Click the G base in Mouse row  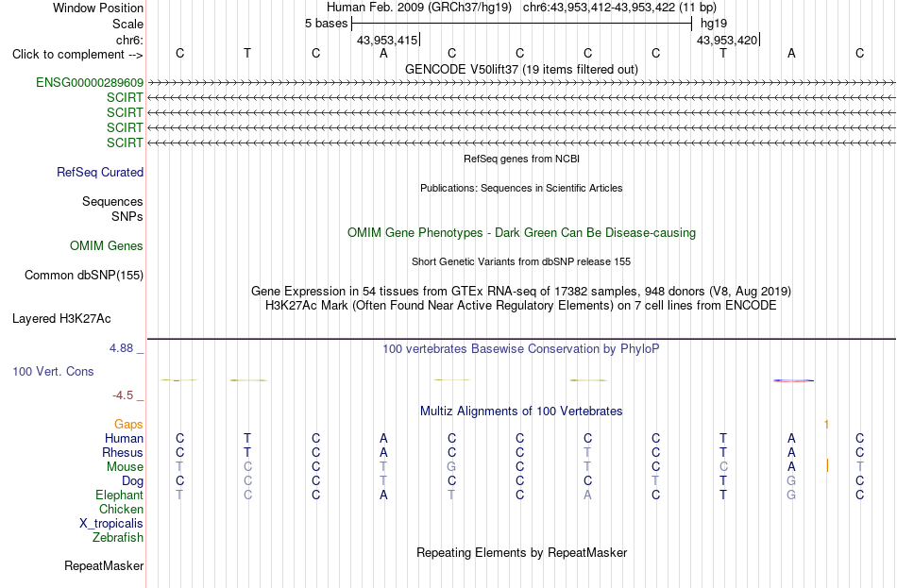click(x=451, y=467)
